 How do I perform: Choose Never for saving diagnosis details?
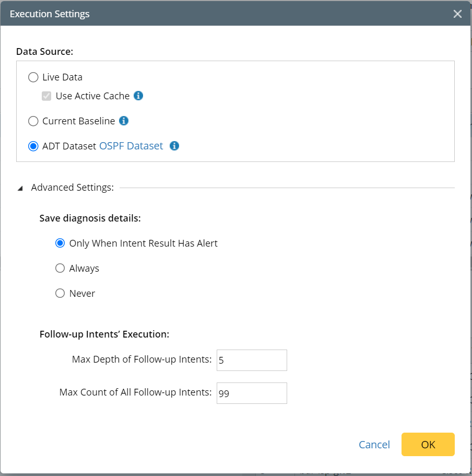tap(60, 293)
